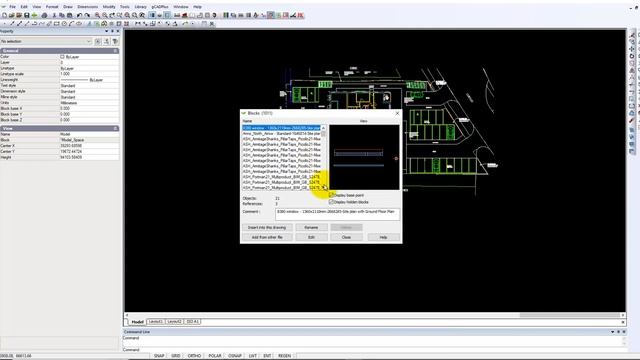Switch to the Layout1 tab

point(156,322)
